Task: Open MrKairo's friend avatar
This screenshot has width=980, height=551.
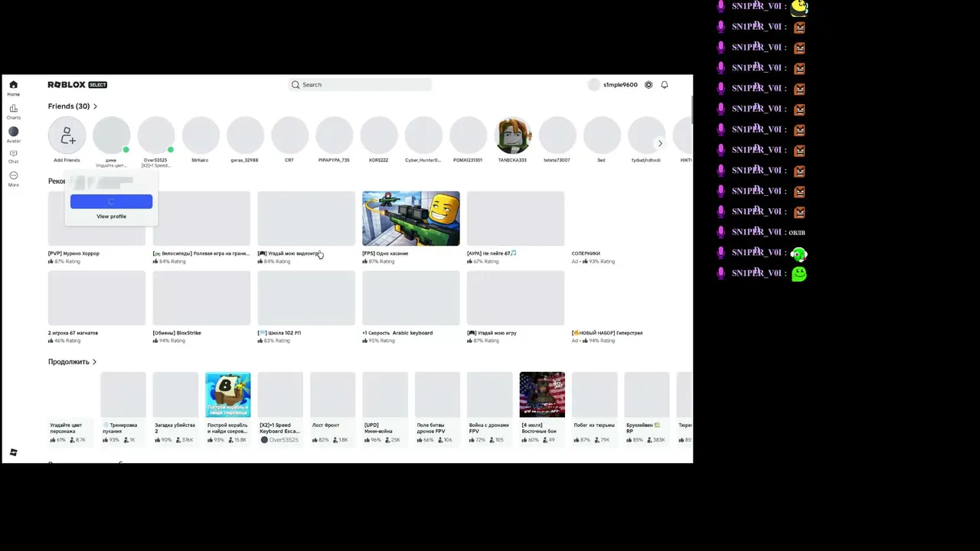Action: pyautogui.click(x=201, y=136)
